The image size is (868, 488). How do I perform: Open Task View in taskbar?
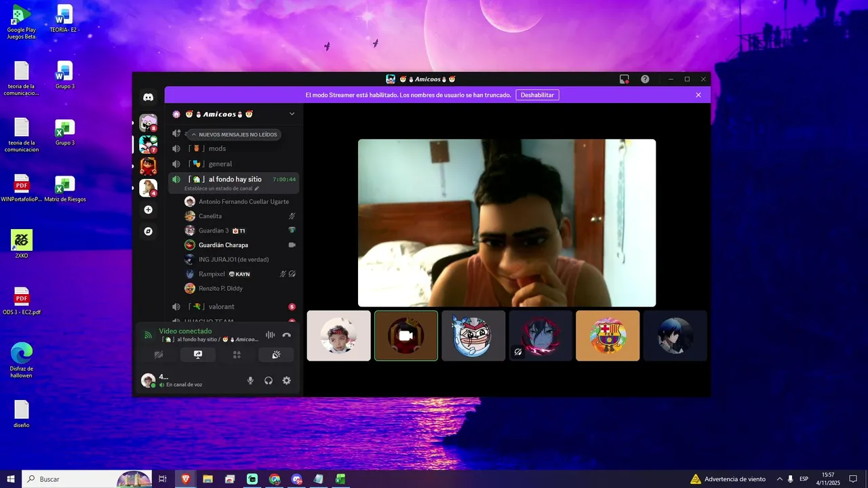coord(163,479)
